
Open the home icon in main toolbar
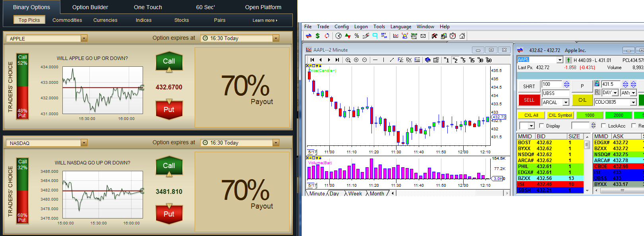[462, 36]
